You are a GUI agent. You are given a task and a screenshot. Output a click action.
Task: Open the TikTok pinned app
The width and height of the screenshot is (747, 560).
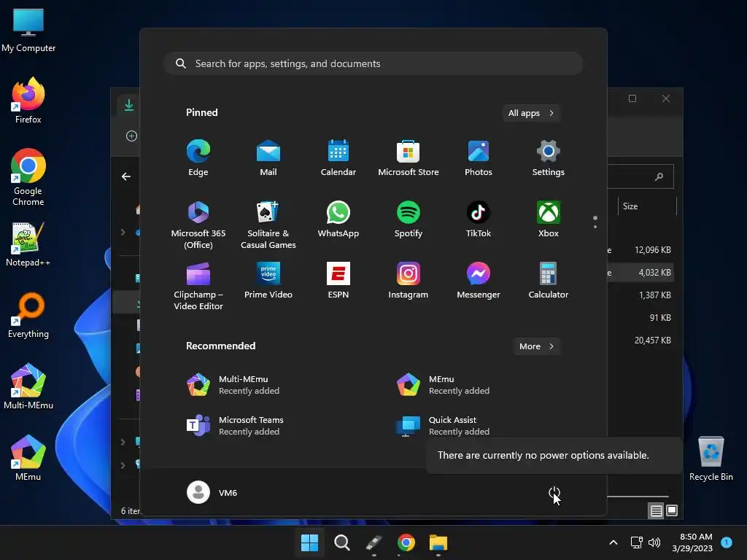479,219
